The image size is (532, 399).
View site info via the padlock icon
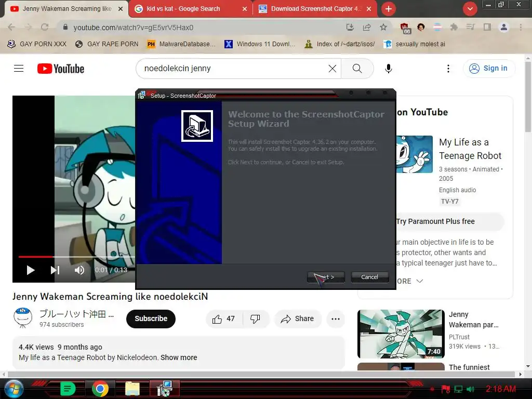click(65, 27)
